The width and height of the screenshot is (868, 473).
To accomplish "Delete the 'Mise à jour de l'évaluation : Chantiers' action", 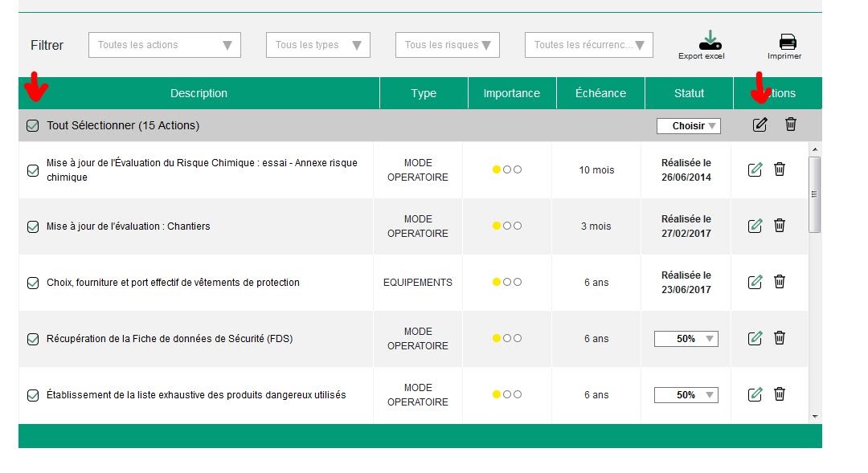I will pyautogui.click(x=780, y=226).
